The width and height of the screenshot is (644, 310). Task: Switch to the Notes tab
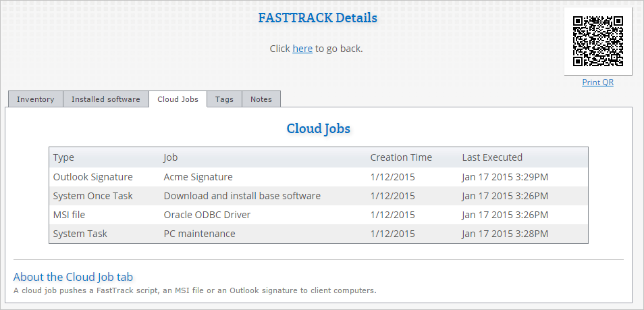point(261,99)
